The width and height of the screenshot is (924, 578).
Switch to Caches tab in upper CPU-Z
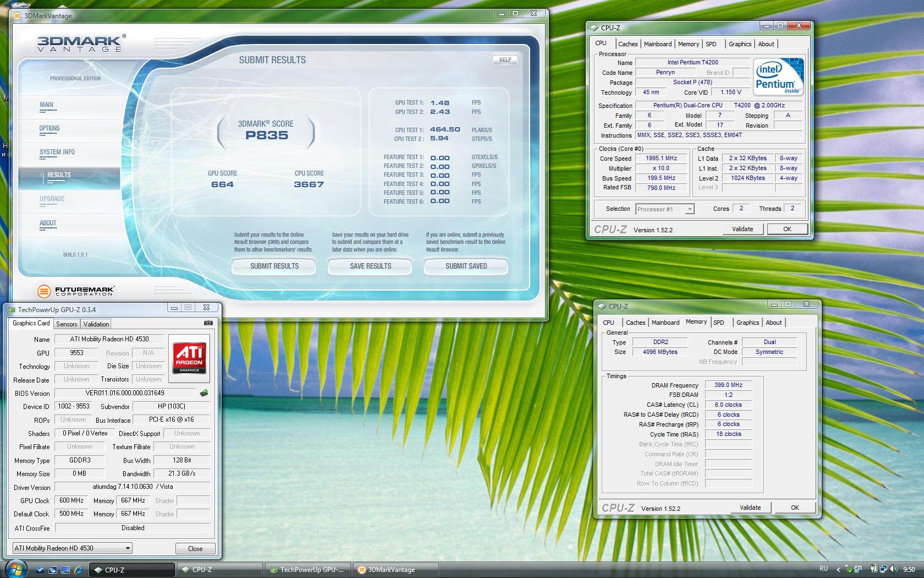point(628,44)
